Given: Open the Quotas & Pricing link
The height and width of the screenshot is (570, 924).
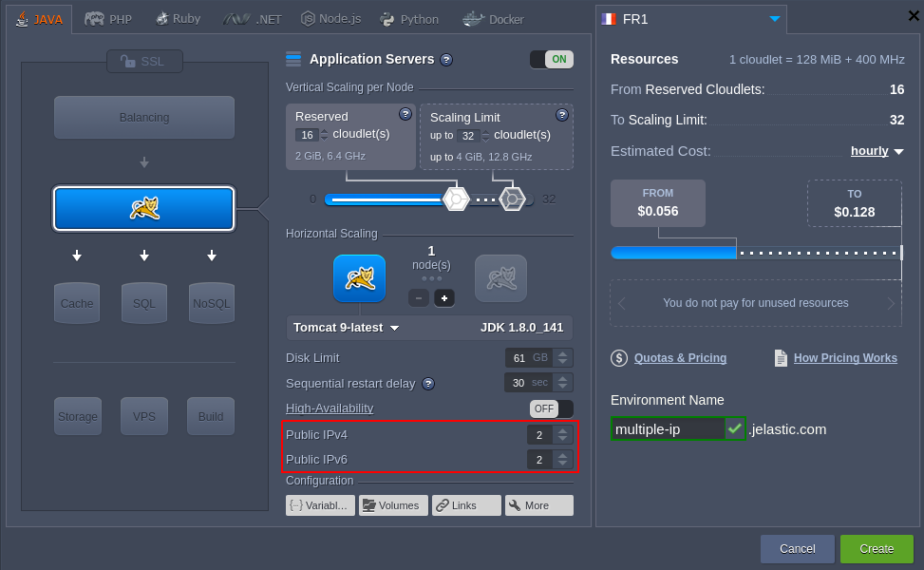Looking at the screenshot, I should pos(680,358).
